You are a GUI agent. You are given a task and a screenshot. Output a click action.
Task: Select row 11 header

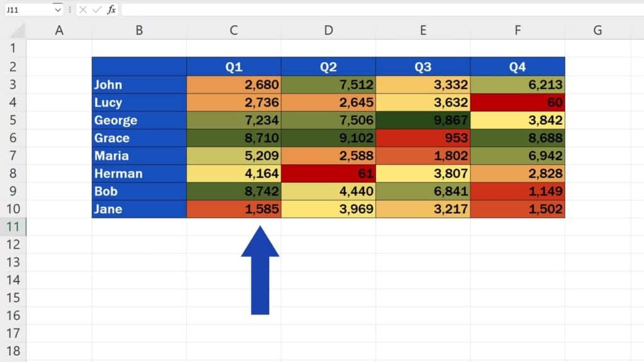coord(13,227)
